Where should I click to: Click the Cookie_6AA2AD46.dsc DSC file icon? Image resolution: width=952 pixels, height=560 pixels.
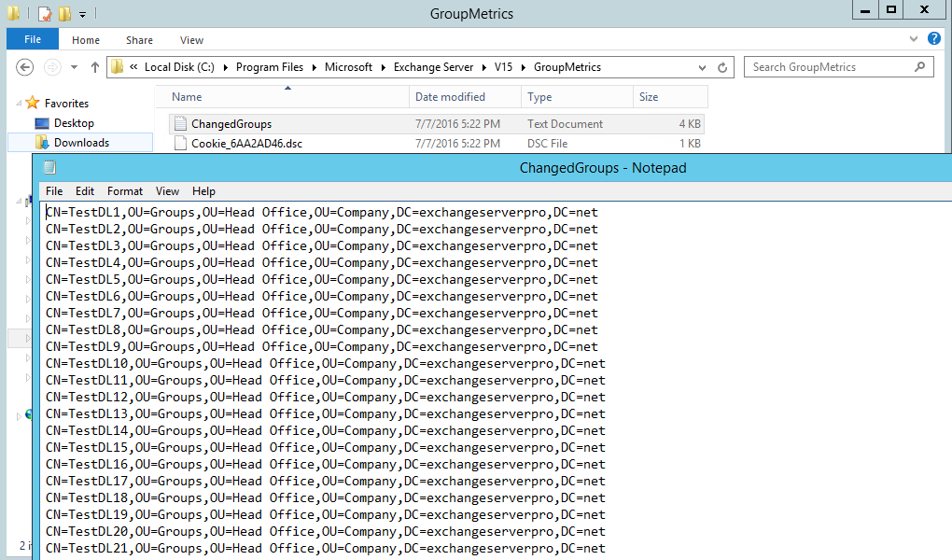pos(180,144)
